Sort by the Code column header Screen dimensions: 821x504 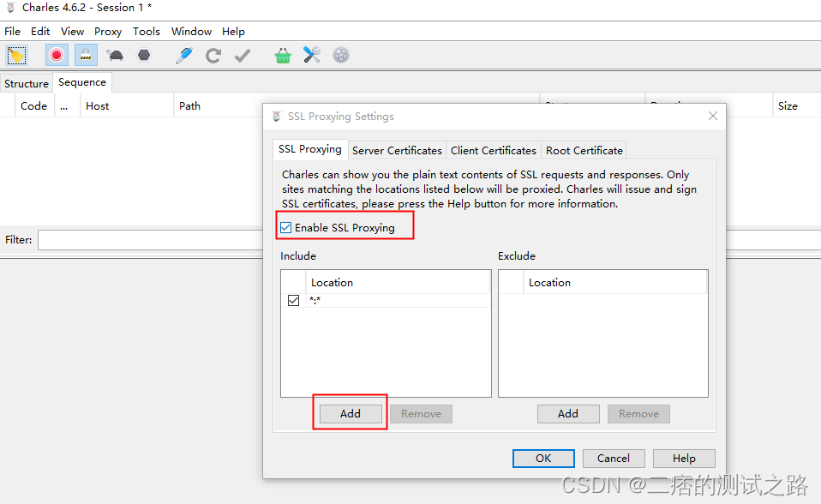[34, 105]
